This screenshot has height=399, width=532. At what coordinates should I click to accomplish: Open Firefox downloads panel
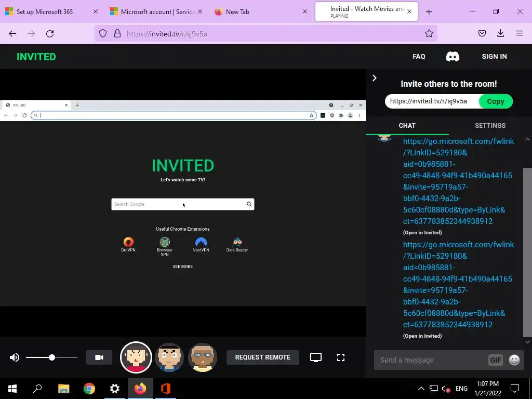pos(500,34)
